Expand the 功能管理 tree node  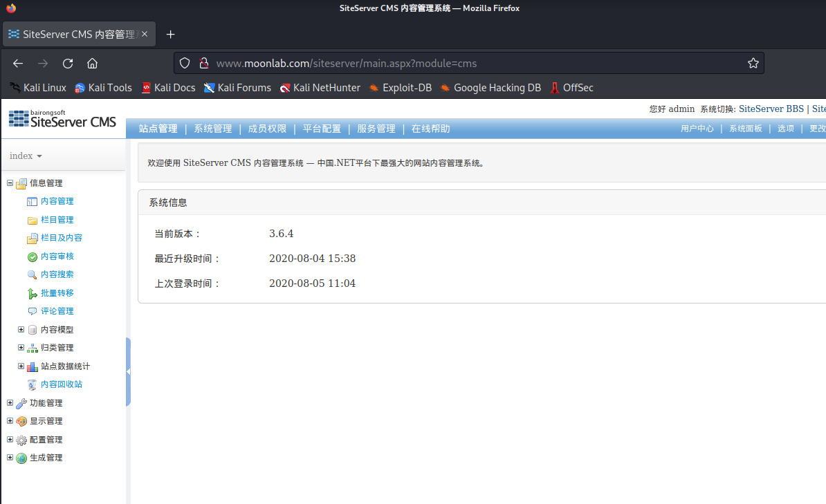[x=10, y=402]
